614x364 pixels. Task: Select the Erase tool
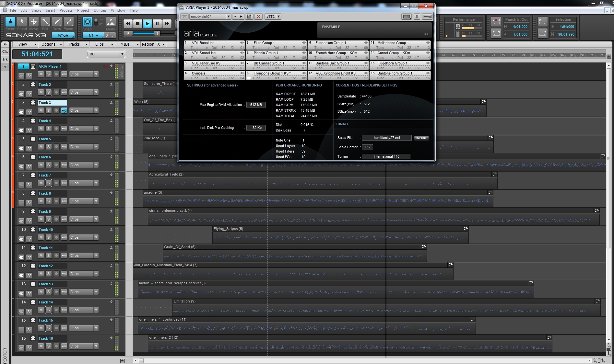pos(68,22)
